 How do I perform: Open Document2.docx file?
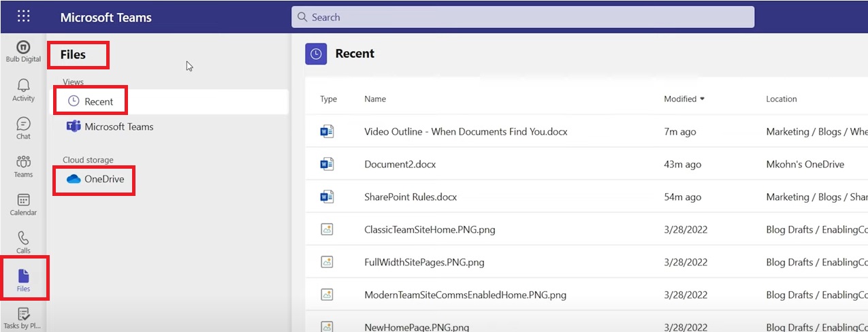click(400, 164)
